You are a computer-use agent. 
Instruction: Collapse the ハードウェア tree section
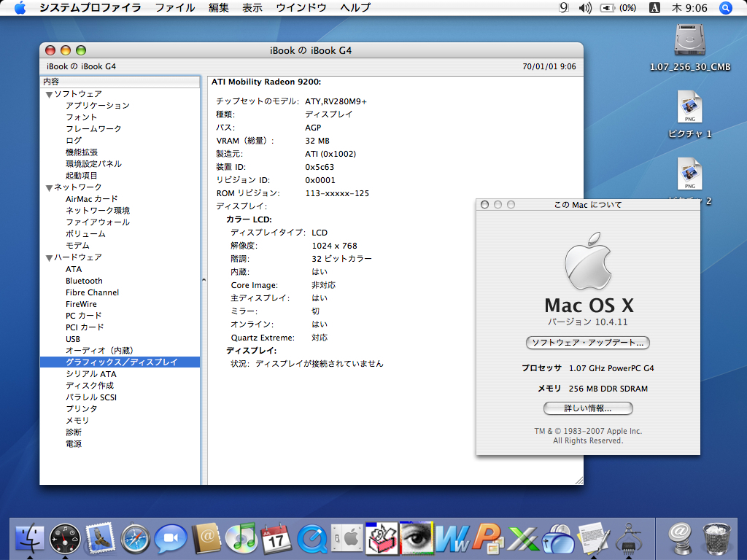click(49, 257)
